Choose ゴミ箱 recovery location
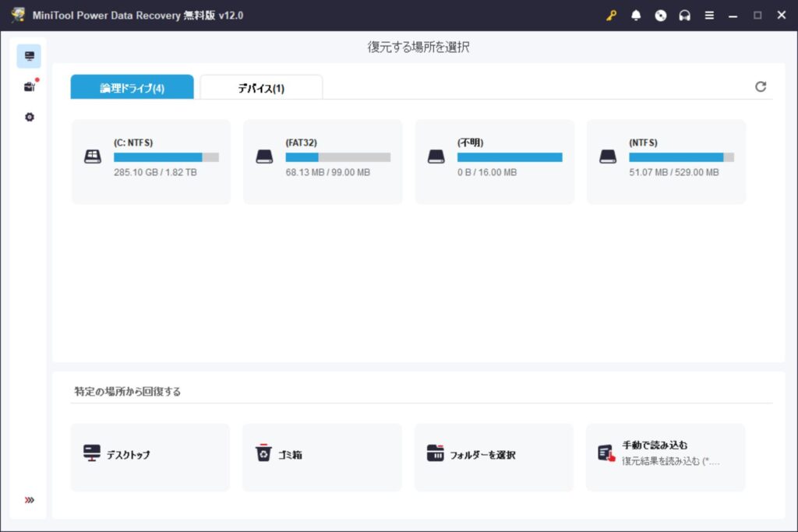The image size is (798, 532). click(x=322, y=457)
